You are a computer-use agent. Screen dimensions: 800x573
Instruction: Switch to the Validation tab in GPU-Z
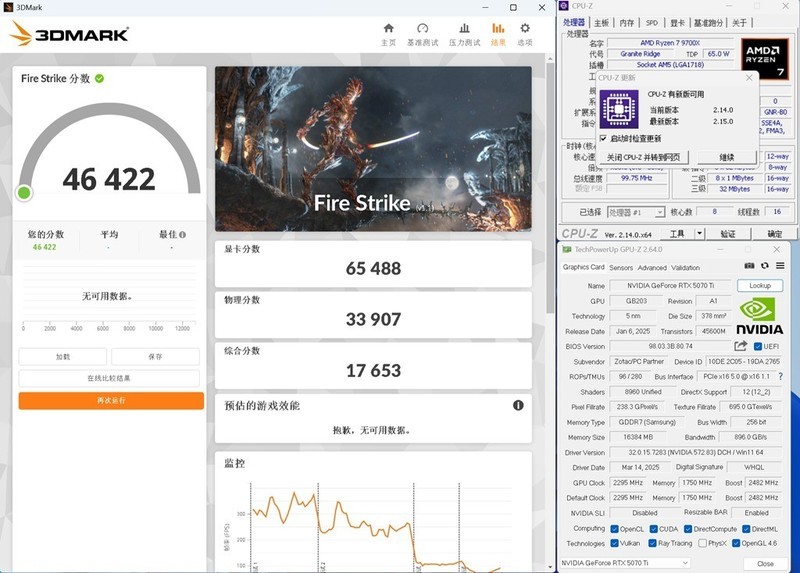coord(685,268)
